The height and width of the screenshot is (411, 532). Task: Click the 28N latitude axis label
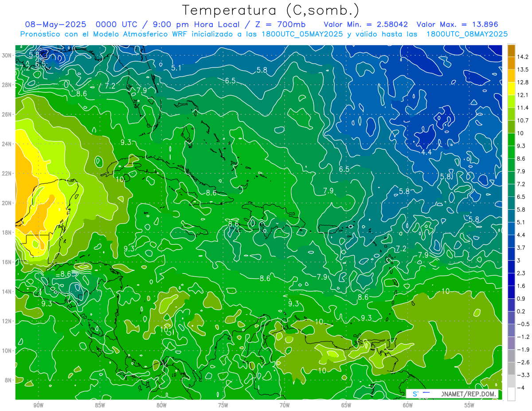(x=6, y=85)
